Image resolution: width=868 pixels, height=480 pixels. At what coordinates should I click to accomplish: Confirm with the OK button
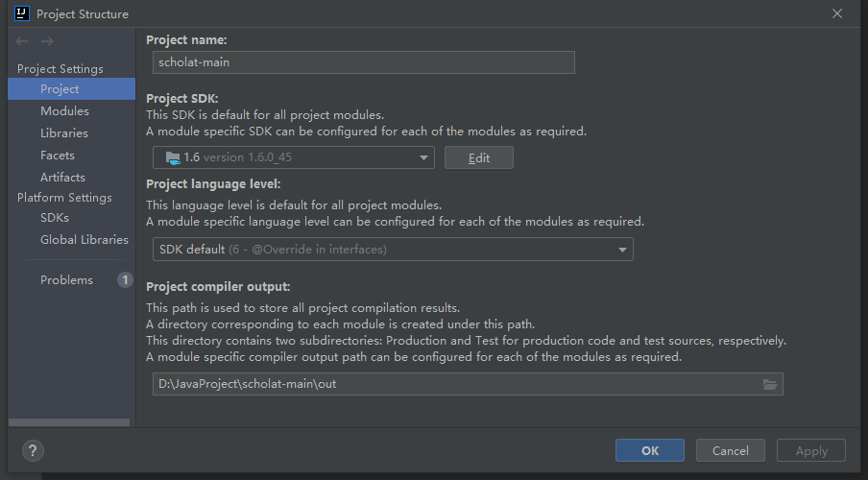[650, 450]
